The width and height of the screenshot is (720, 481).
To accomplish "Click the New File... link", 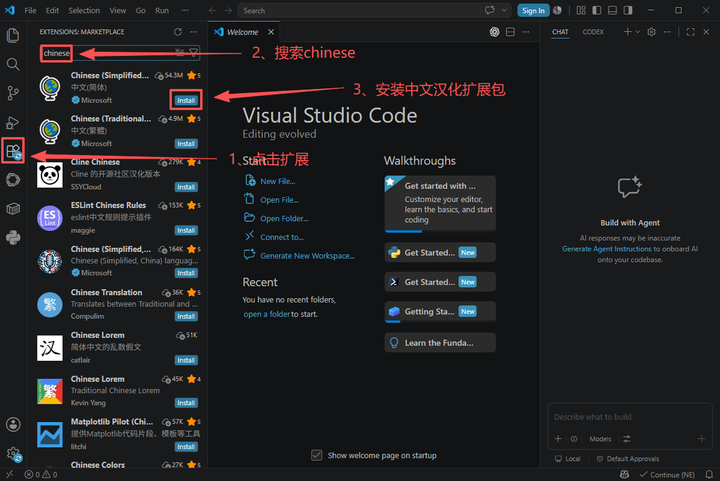I will pyautogui.click(x=277, y=181).
